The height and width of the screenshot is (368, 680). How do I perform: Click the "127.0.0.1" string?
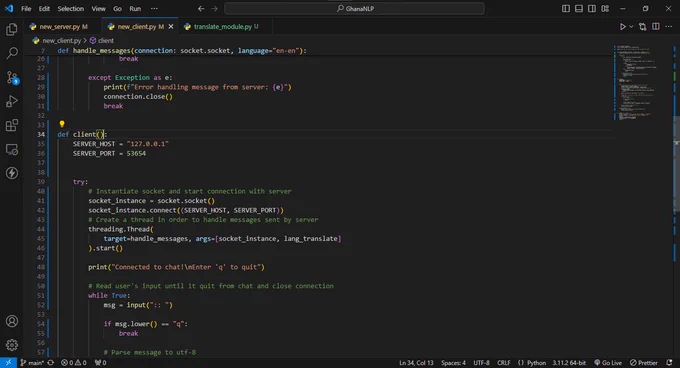click(147, 144)
